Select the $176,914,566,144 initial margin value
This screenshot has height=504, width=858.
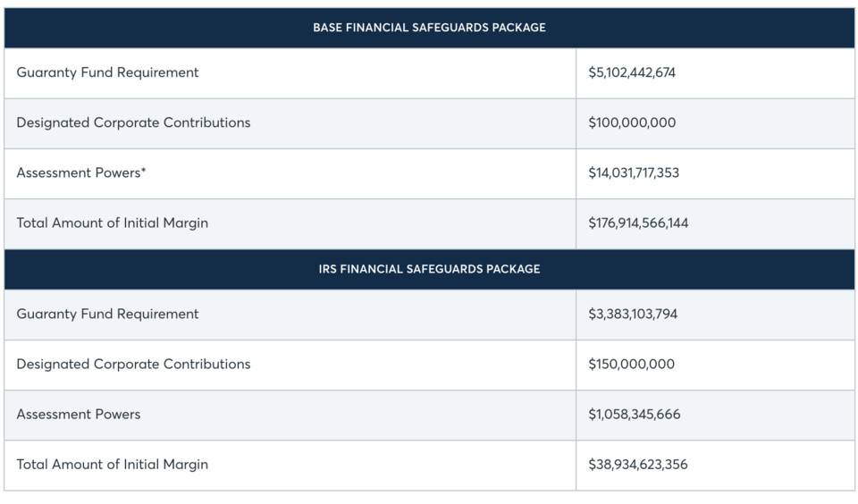pos(638,223)
